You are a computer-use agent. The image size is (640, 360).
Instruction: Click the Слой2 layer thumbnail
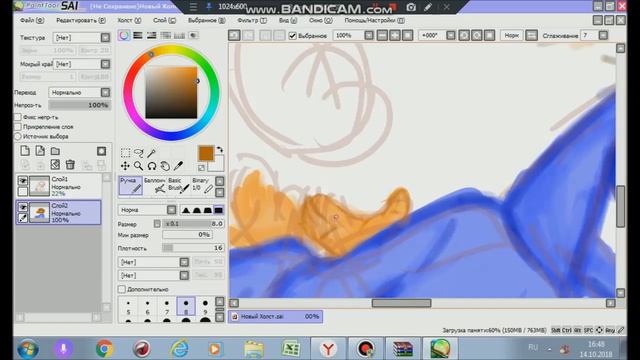point(40,212)
